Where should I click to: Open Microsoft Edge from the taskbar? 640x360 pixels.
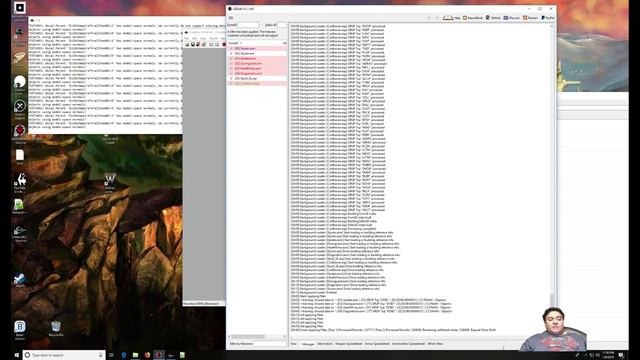point(124,355)
